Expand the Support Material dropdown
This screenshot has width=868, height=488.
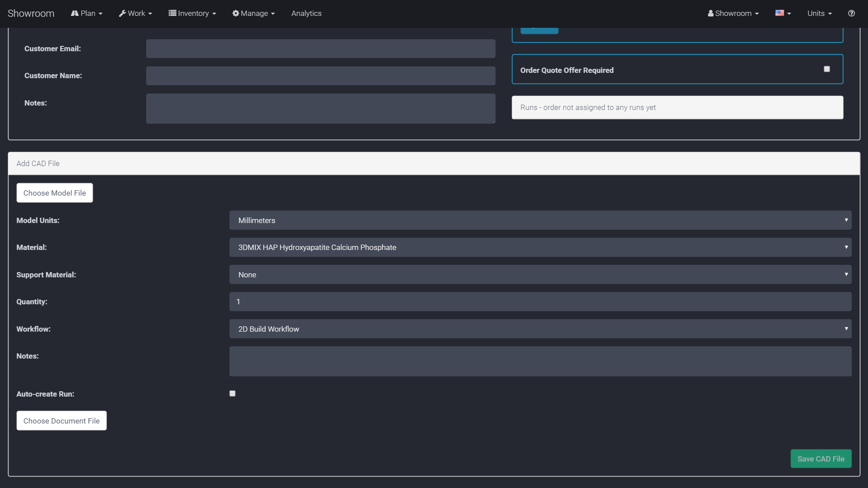coord(540,275)
